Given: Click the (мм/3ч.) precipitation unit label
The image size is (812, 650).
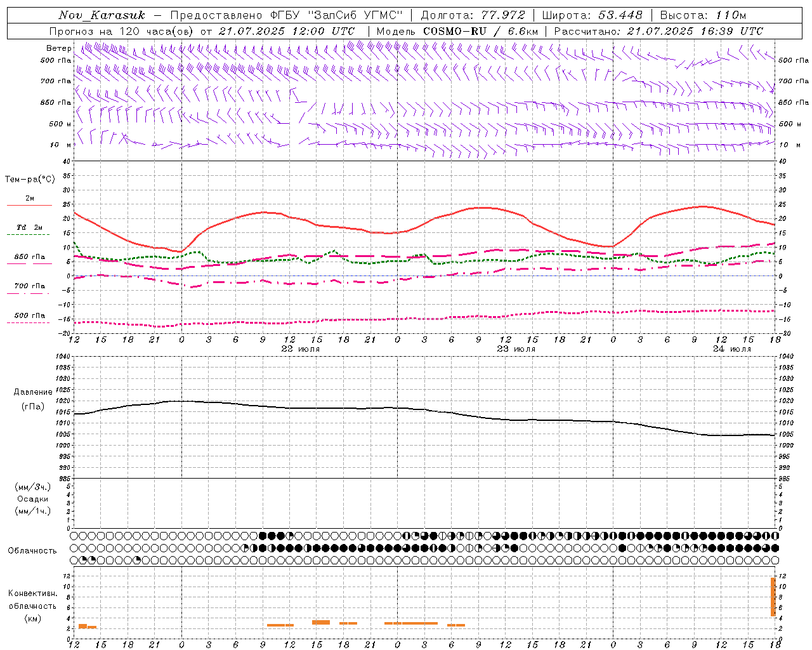Looking at the screenshot, I should pos(32,487).
